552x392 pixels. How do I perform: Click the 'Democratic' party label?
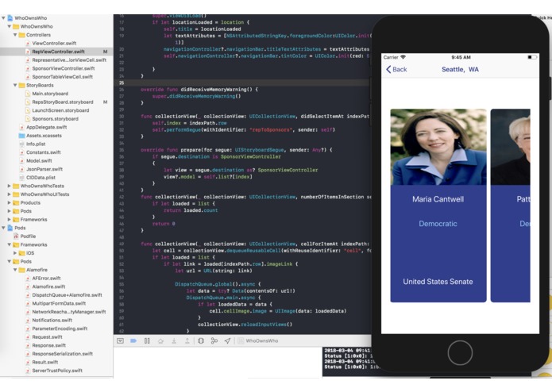(438, 224)
